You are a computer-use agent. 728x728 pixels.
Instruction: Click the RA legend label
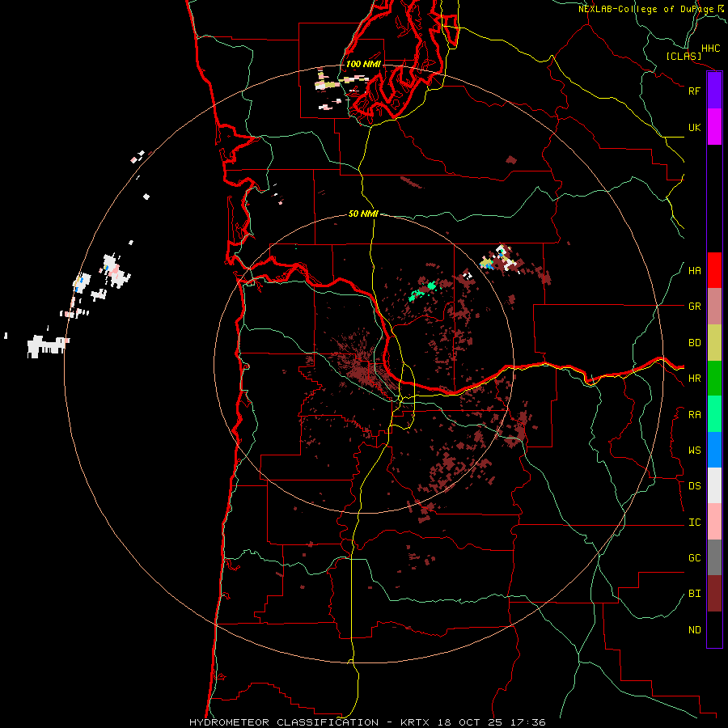(694, 415)
